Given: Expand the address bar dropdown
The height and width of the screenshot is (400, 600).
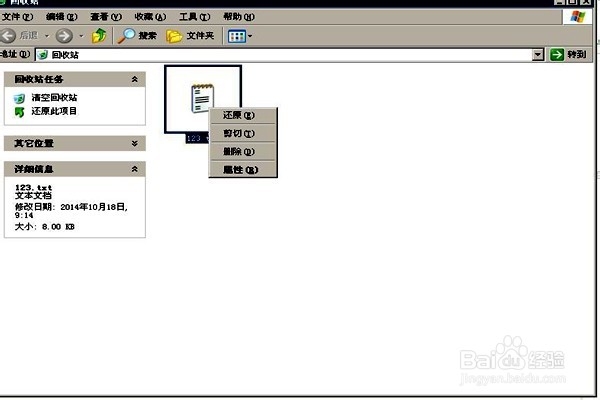Looking at the screenshot, I should [x=538, y=55].
